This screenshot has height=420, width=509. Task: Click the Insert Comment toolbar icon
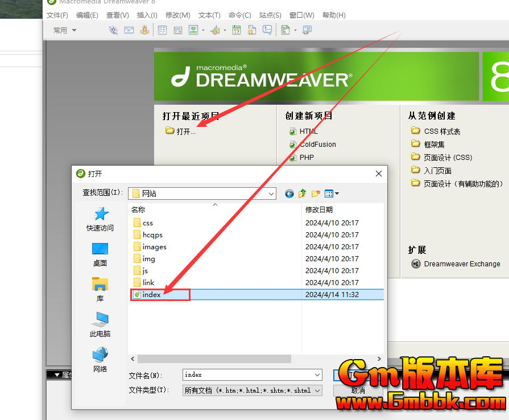[x=267, y=30]
